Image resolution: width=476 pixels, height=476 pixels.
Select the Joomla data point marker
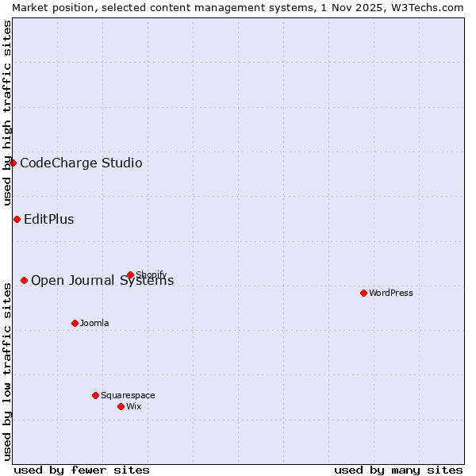(75, 324)
